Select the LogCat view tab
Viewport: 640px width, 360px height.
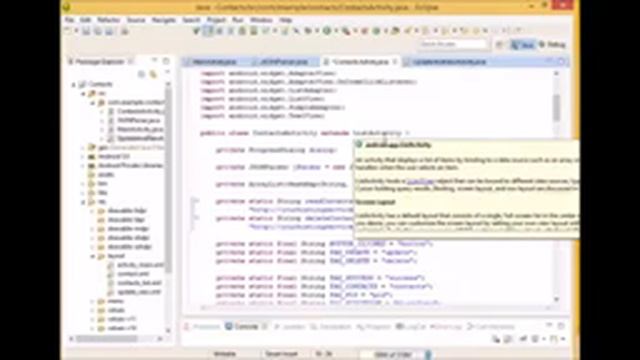click(411, 327)
